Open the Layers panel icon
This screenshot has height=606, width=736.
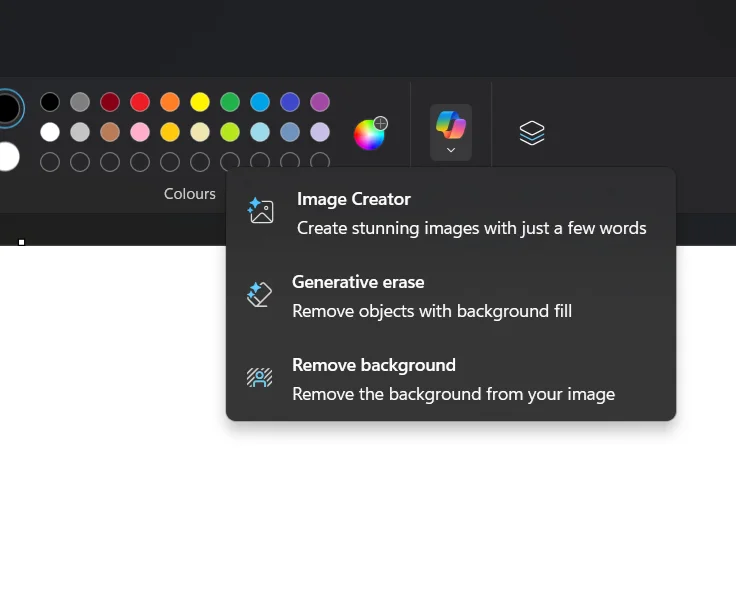click(x=532, y=133)
